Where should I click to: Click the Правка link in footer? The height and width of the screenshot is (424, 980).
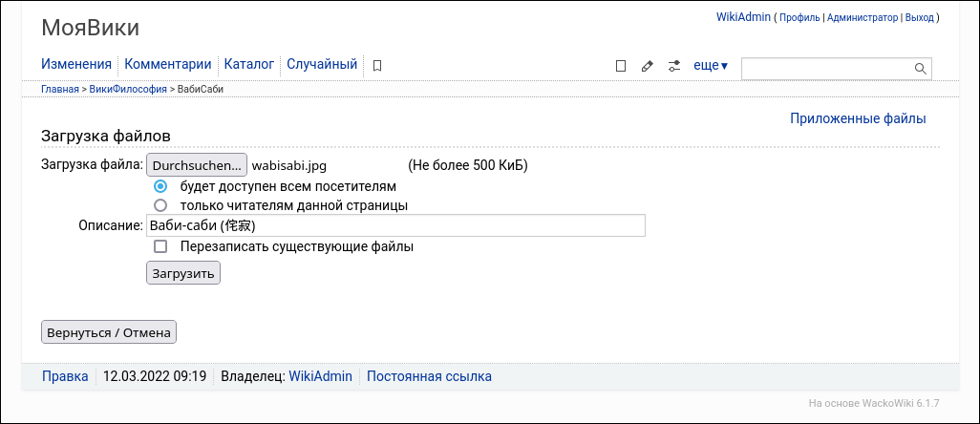pos(65,376)
